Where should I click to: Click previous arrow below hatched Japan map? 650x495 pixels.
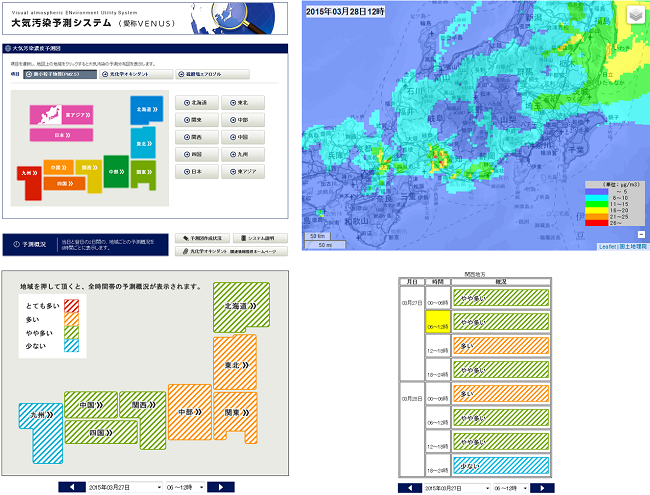[x=70, y=487]
